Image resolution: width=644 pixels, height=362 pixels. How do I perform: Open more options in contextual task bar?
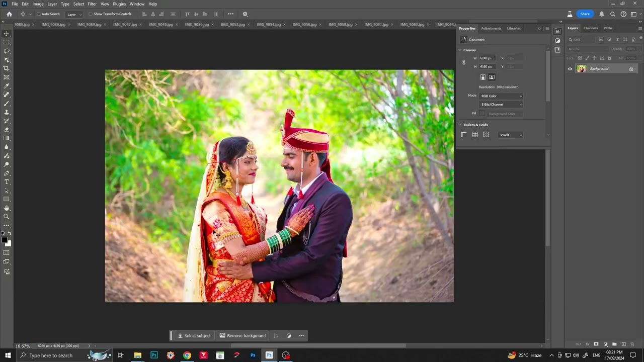tap(301, 336)
